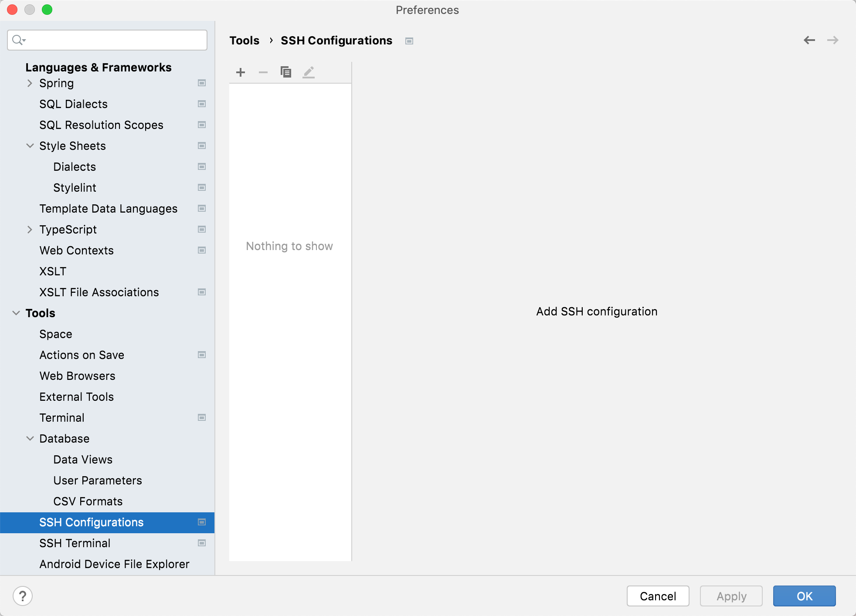Select the Terminal settings item
Screen dimensions: 856x616
62,417
